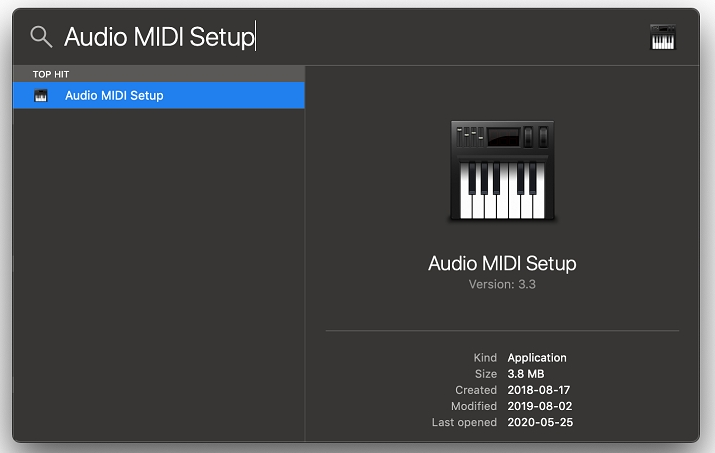Click the "Kind" label
This screenshot has height=453, width=715.
[x=485, y=358]
